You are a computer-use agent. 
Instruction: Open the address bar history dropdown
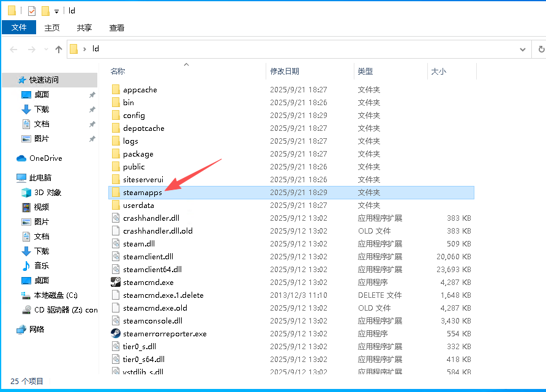(523, 49)
